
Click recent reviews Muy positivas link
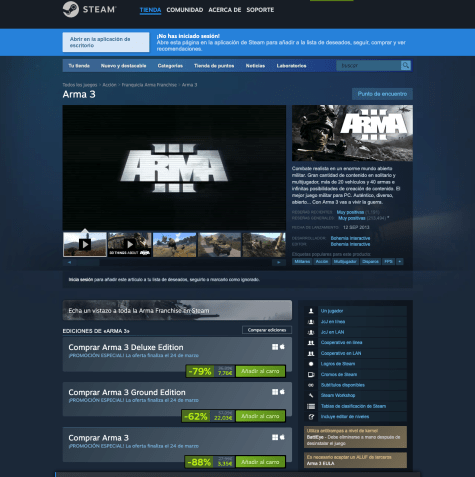350,212
